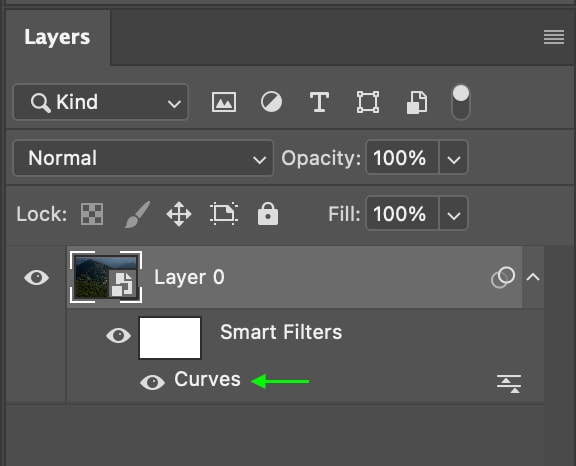This screenshot has height=466, width=576.
Task: Lock image pixels brush icon
Action: 137,214
